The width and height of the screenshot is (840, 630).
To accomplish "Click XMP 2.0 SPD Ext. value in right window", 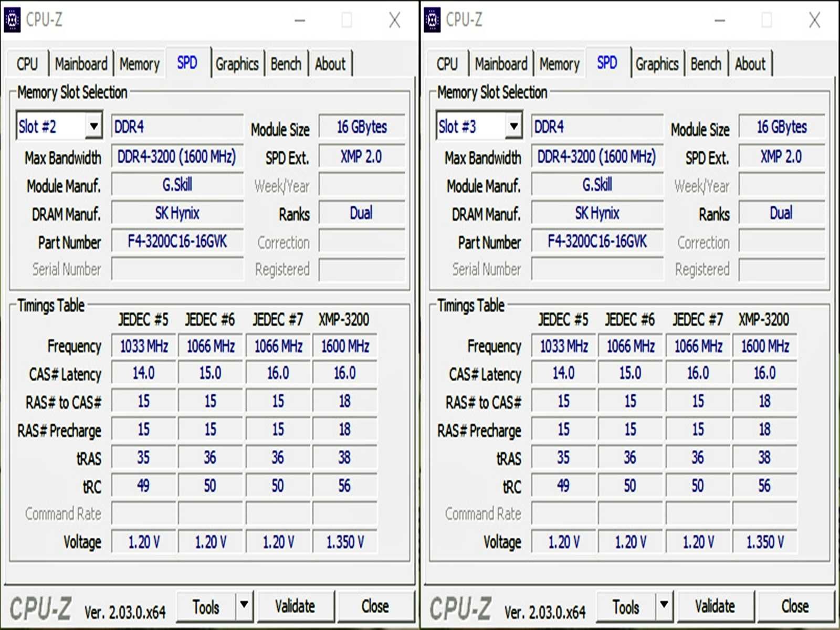I will point(782,156).
